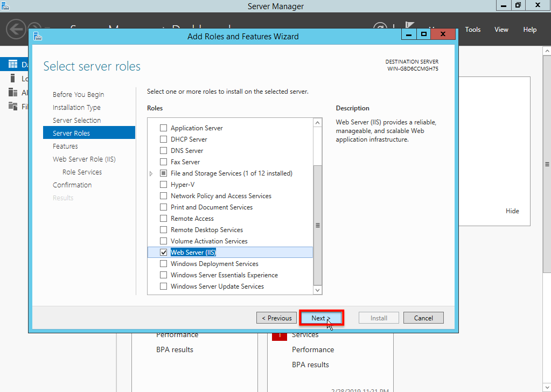Click the Cancel button
551x392 pixels.
[423, 318]
